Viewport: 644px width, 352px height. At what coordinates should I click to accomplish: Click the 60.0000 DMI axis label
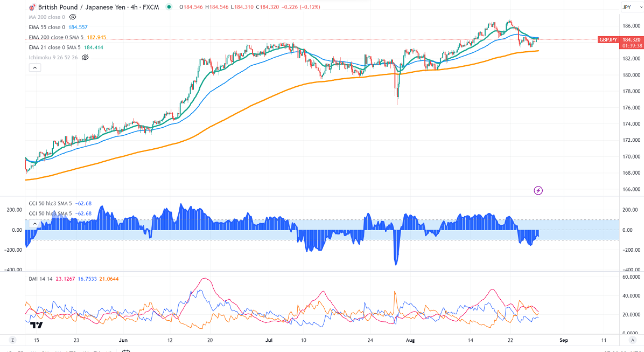coord(631,277)
